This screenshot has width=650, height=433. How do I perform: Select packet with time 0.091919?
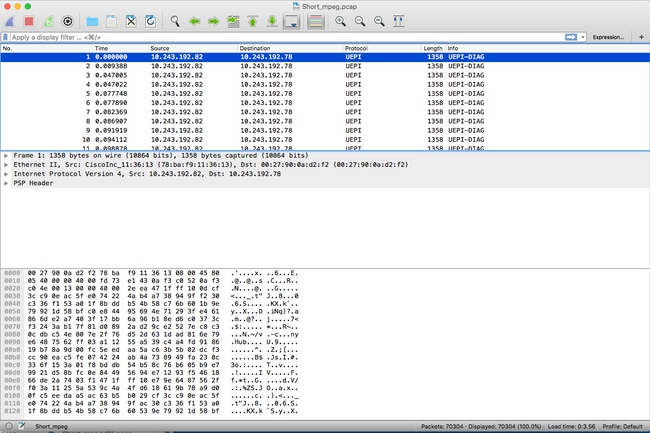(x=325, y=131)
